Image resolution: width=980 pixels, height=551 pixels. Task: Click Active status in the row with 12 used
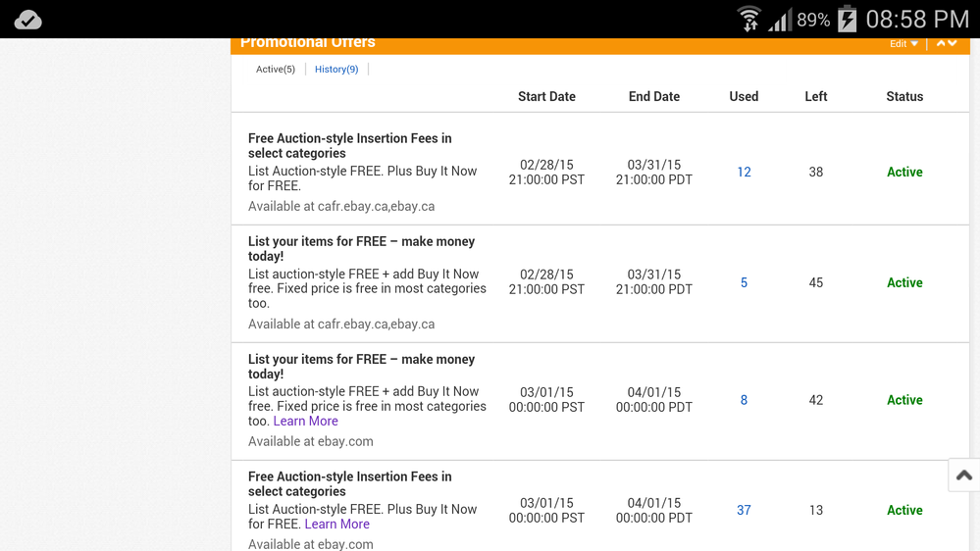(904, 172)
